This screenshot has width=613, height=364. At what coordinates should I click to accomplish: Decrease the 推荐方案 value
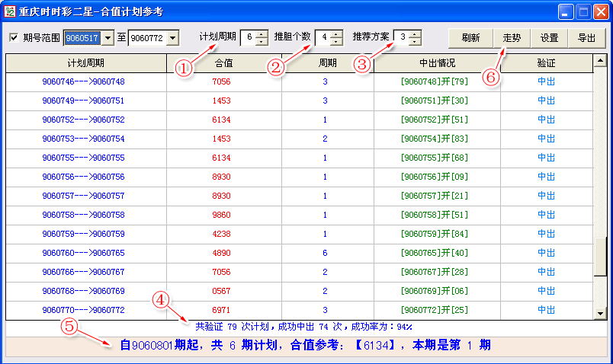(x=415, y=42)
